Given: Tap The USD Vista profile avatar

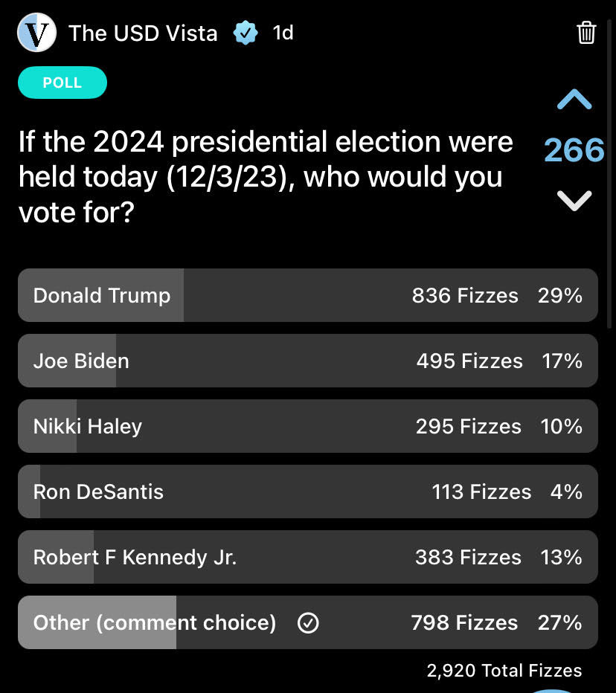Looking at the screenshot, I should tap(36, 33).
